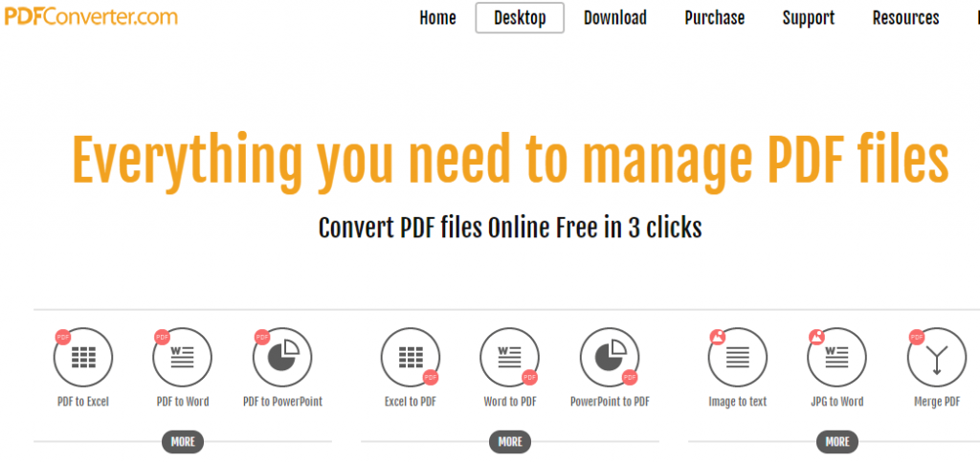Click the PDFConverter.com logo
Viewport: 980px width, 463px height.
91,16
